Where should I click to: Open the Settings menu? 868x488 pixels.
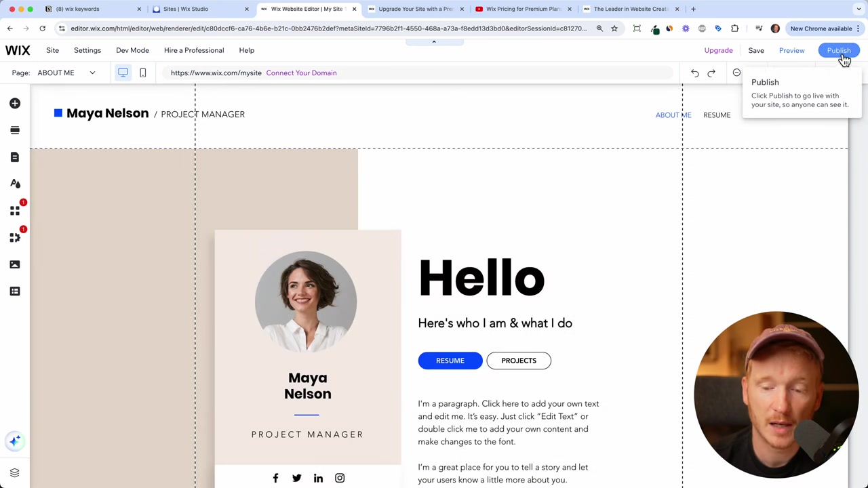point(87,50)
